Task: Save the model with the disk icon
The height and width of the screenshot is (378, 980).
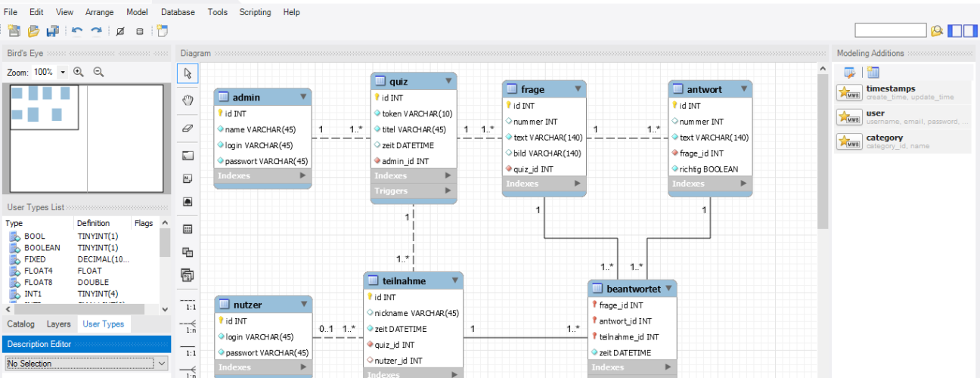Action: (52, 31)
